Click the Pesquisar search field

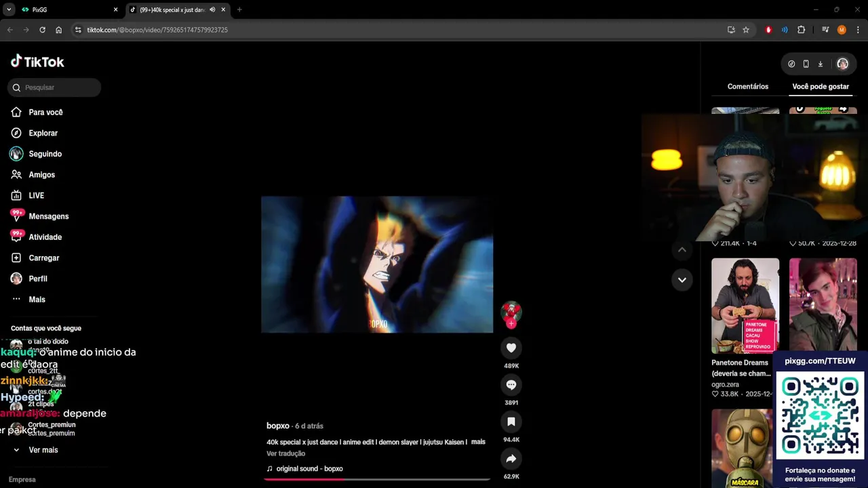(x=54, y=87)
